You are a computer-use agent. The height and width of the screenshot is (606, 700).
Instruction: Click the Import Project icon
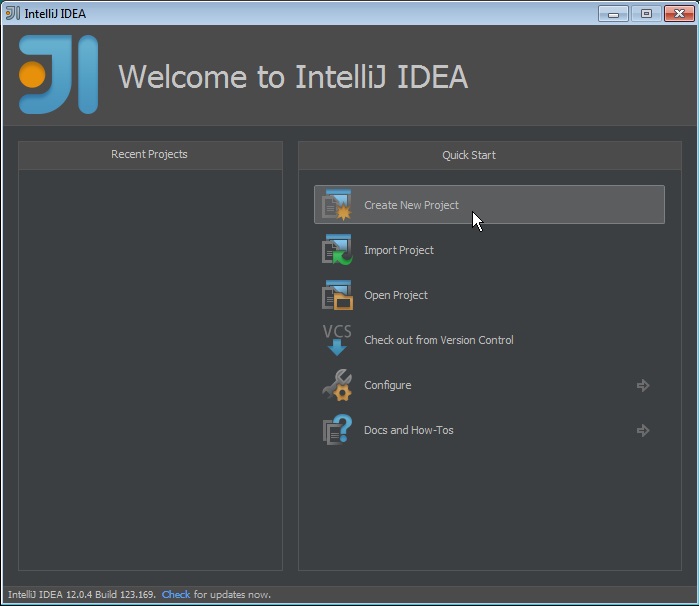[x=337, y=250]
